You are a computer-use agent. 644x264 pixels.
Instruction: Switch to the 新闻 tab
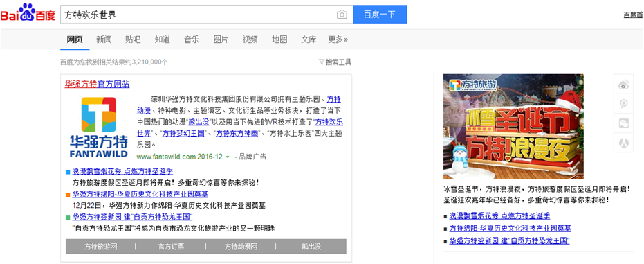pyautogui.click(x=104, y=39)
